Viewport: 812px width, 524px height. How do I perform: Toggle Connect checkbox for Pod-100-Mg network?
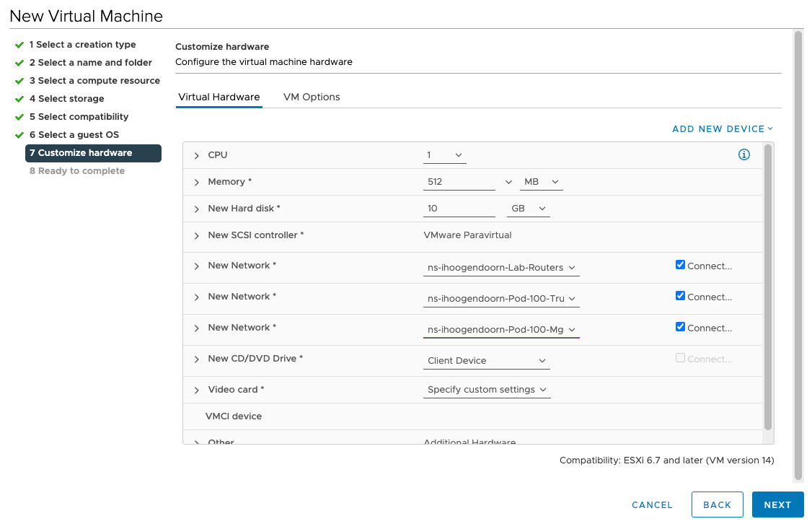[680, 327]
